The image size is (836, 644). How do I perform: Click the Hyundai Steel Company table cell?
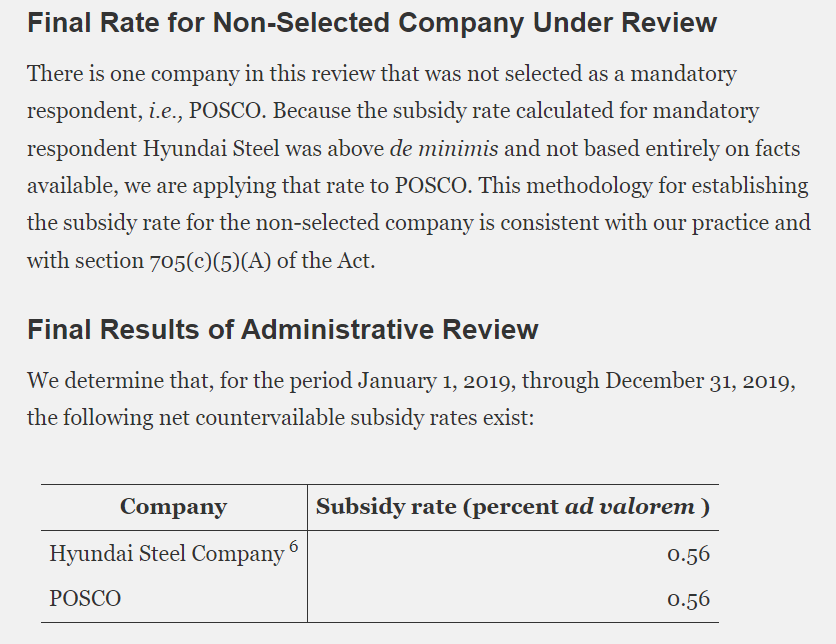pyautogui.click(x=166, y=554)
